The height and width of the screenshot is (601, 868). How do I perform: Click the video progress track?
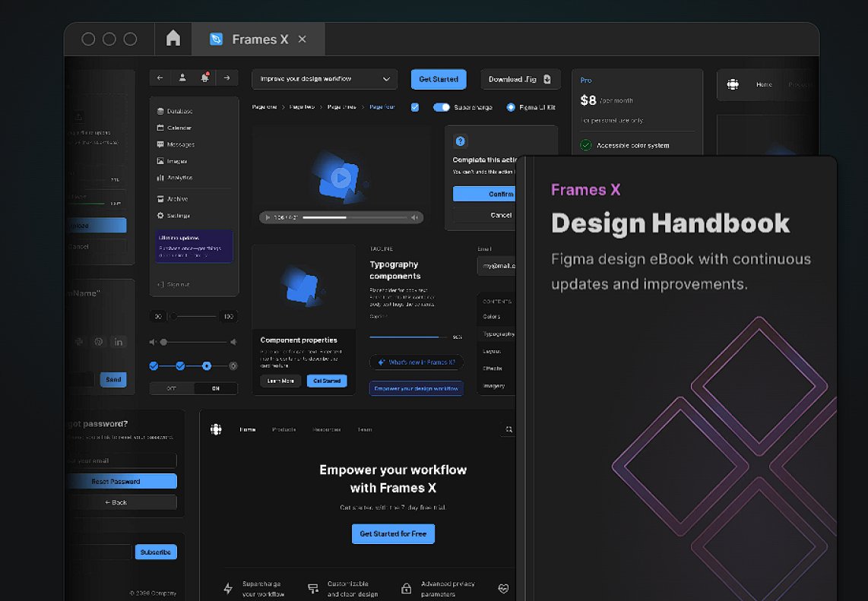tap(354, 217)
